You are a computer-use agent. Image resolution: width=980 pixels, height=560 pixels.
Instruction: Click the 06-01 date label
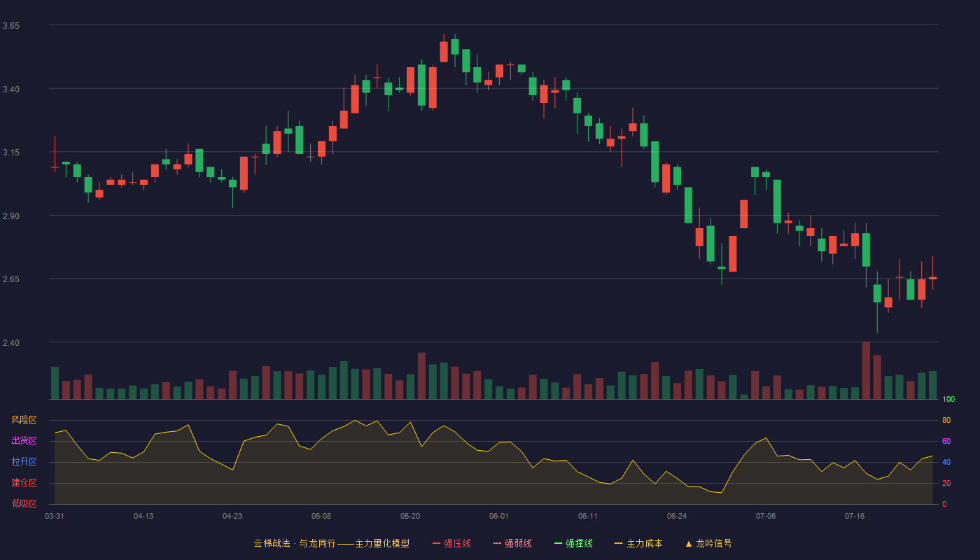click(499, 516)
